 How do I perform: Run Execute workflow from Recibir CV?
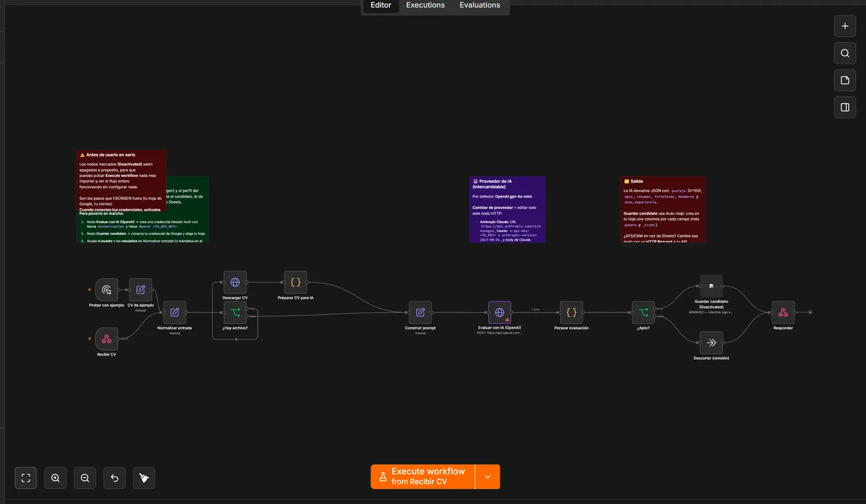(x=422, y=476)
